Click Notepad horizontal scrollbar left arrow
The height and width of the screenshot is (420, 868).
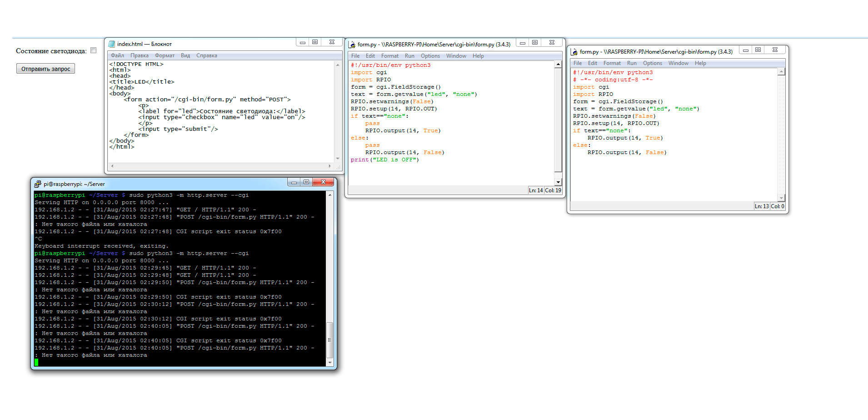point(112,166)
